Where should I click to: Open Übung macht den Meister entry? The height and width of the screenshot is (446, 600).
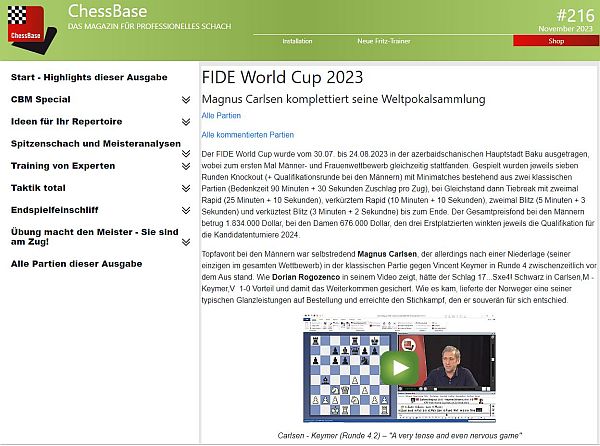[x=95, y=237]
